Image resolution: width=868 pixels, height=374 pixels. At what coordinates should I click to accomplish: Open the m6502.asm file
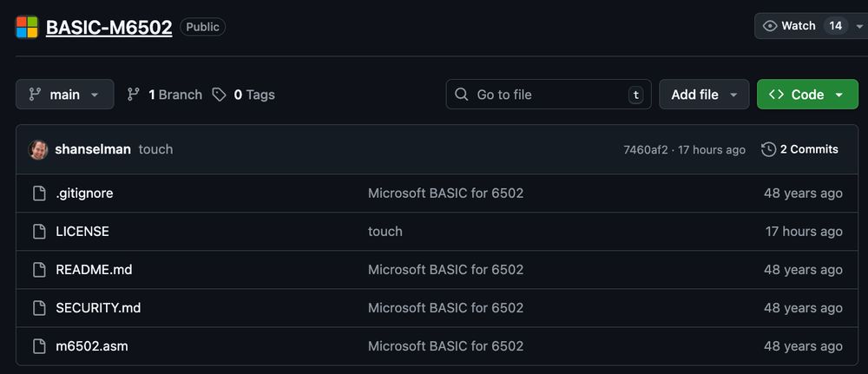tap(92, 346)
